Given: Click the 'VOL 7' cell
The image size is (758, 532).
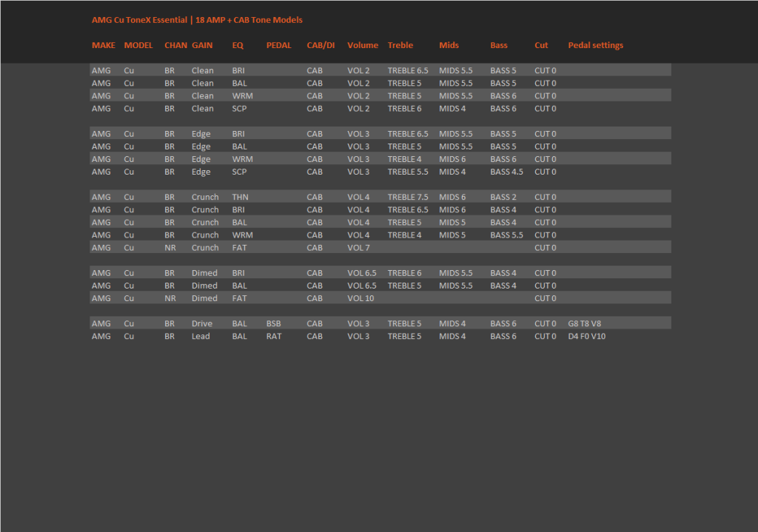Looking at the screenshot, I should coord(358,247).
